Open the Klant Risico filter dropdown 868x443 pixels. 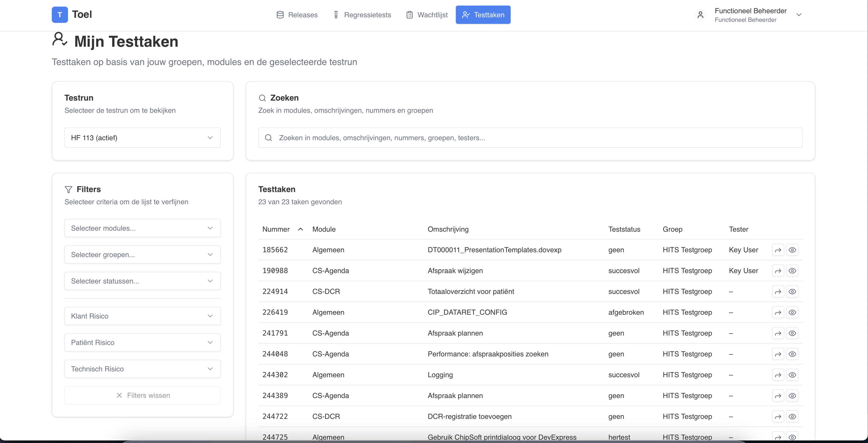click(x=142, y=315)
